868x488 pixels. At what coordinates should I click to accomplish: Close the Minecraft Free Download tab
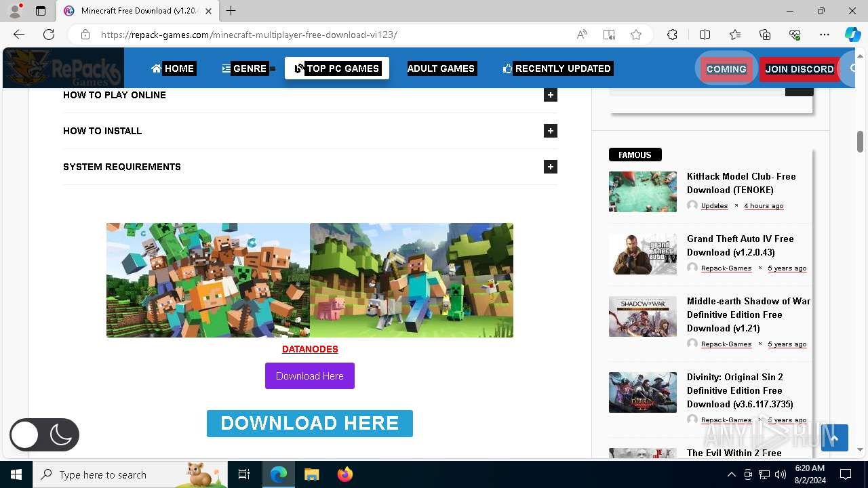tap(209, 11)
